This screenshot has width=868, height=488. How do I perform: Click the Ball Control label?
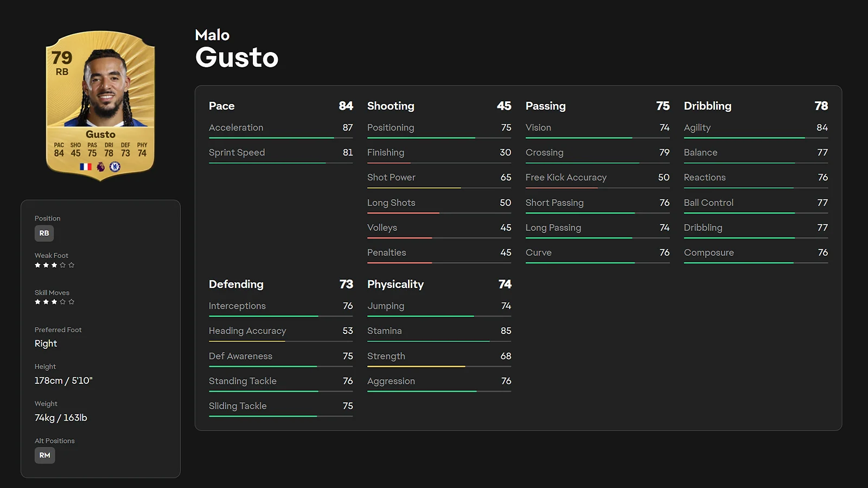[709, 203]
